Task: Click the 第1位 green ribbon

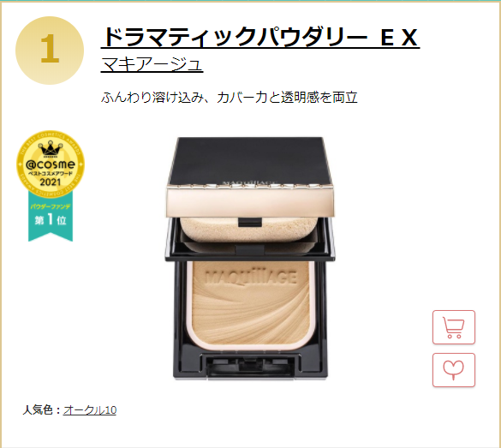Action: point(51,216)
